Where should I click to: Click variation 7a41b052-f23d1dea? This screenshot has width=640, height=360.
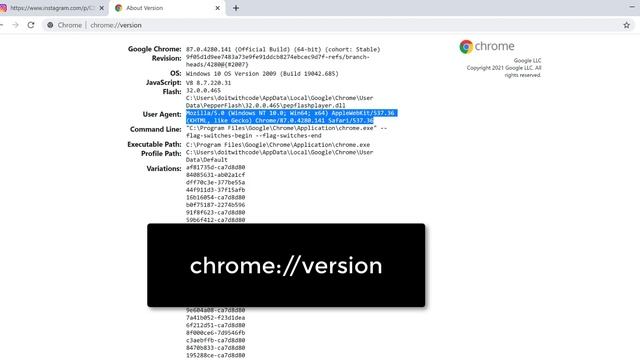(x=216, y=318)
